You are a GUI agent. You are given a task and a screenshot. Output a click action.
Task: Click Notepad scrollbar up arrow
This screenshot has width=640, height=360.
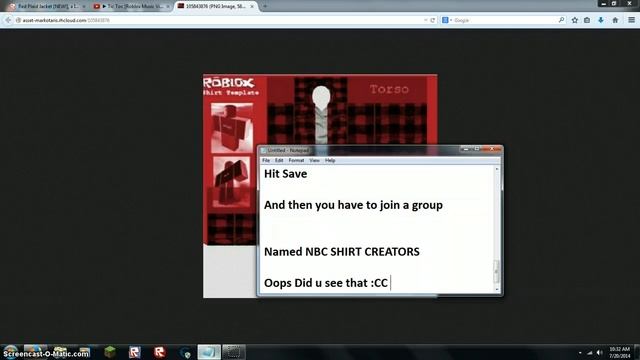tap(497, 169)
